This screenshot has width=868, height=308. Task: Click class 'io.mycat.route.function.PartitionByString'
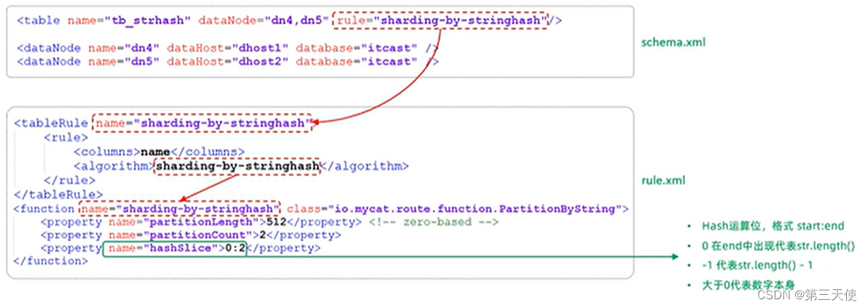coord(474,209)
